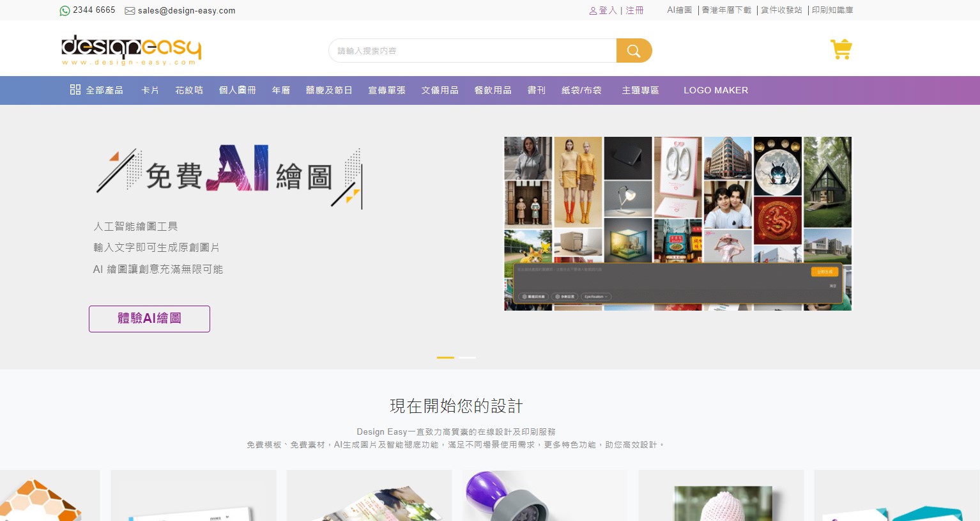The width and height of the screenshot is (980, 521).
Task: Click the 注冊 register link
Action: click(x=634, y=10)
